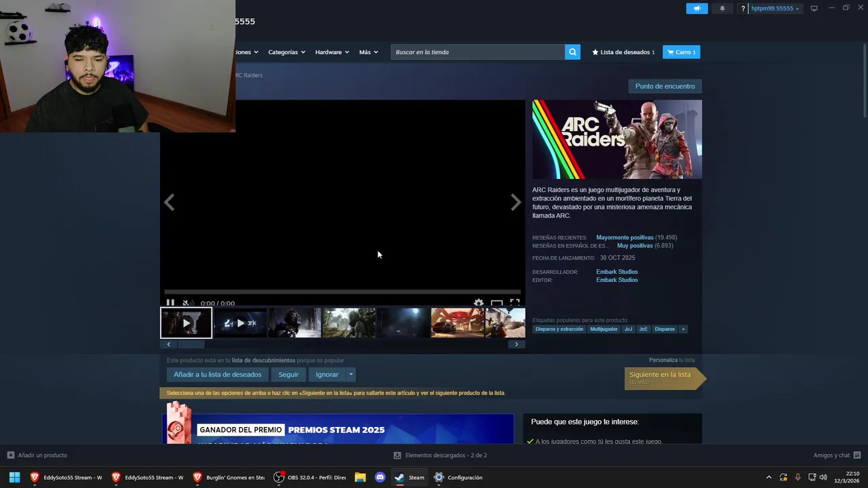Go to previous media with left arrow
This screenshot has width=868, height=488.
coord(169,202)
